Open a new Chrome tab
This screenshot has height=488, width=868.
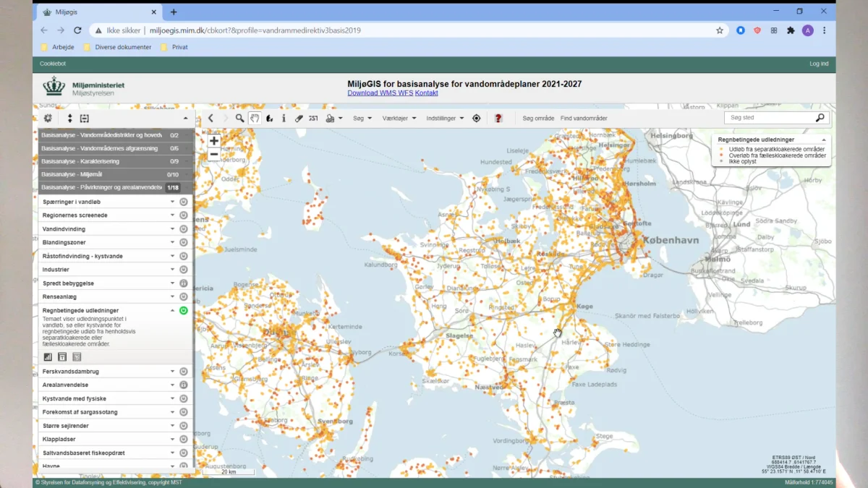tap(174, 12)
